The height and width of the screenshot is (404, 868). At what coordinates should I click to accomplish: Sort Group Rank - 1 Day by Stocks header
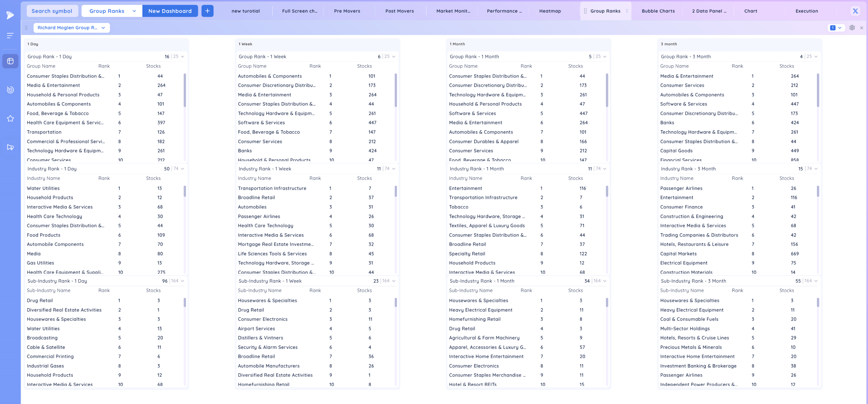[153, 66]
